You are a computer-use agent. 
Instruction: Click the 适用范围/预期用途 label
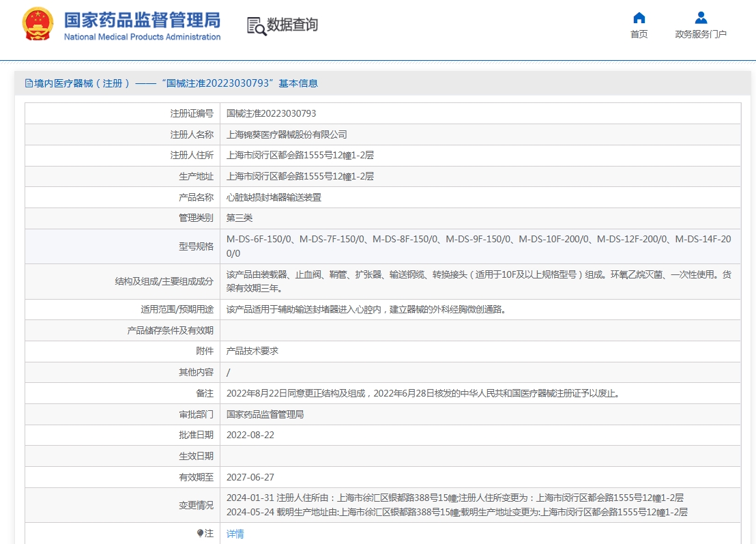tap(177, 309)
